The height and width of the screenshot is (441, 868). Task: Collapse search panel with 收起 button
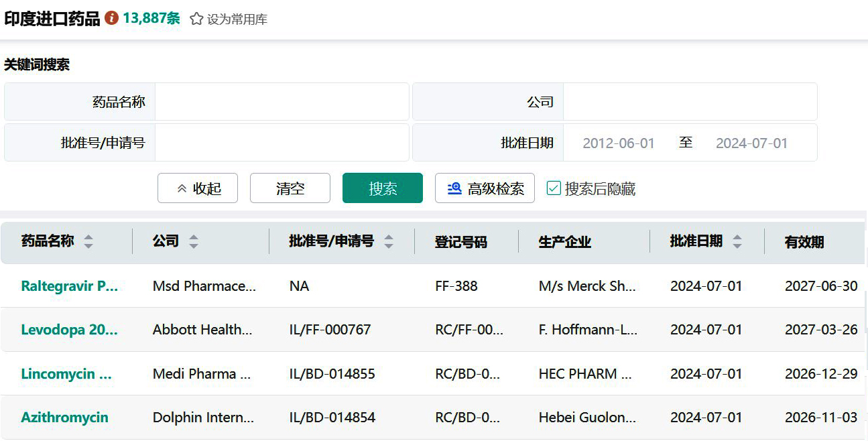tap(198, 188)
